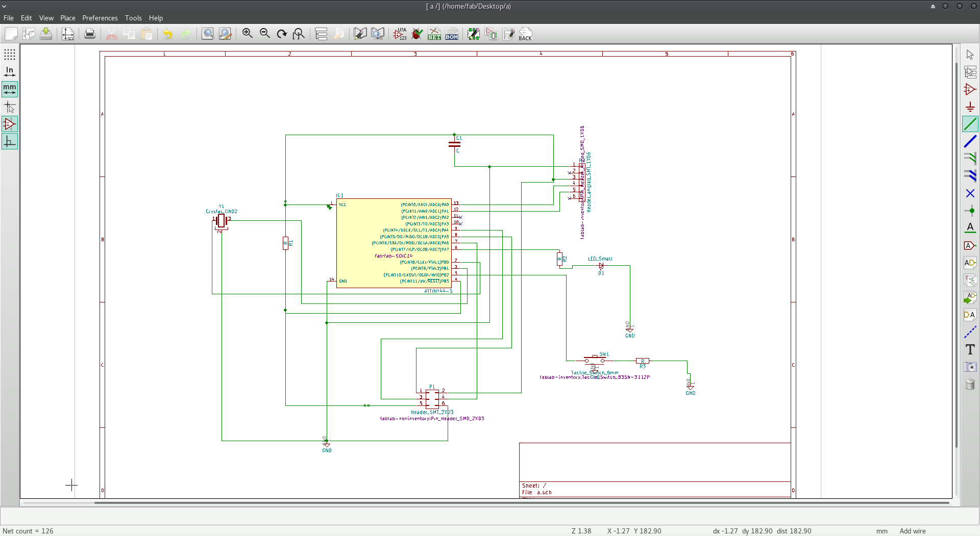Select the Place no-connect flag tool
The image size is (980, 536).
pyautogui.click(x=970, y=193)
